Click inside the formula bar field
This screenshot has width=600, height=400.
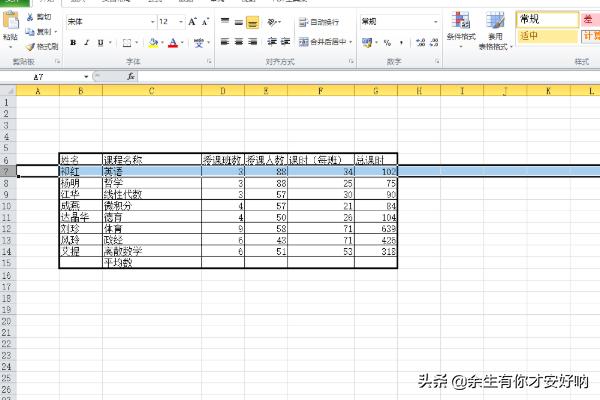[368, 77]
